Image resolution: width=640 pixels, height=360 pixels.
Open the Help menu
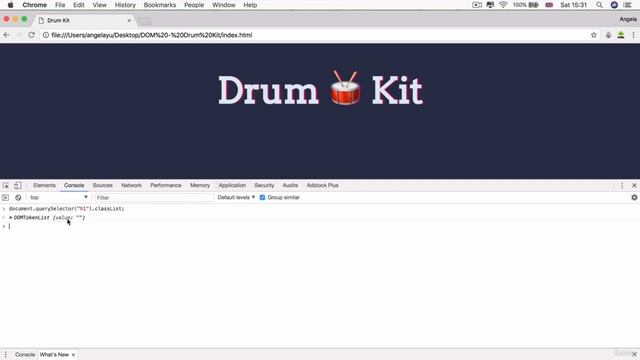coord(250,5)
